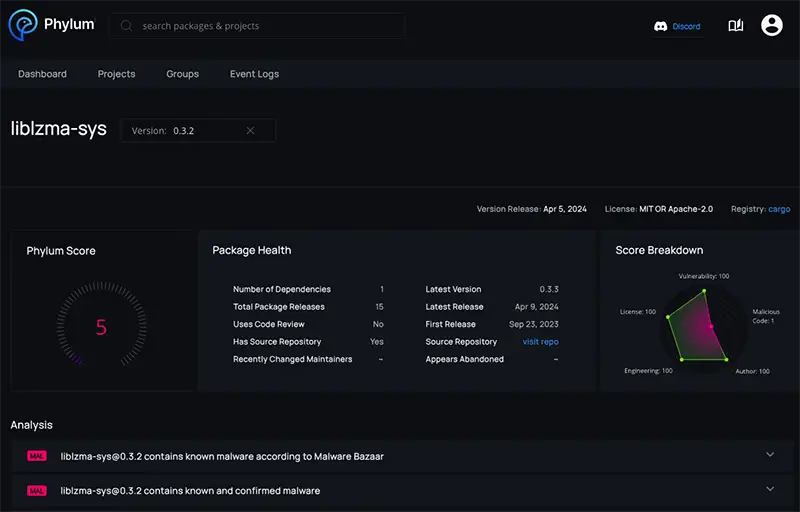This screenshot has height=512, width=800.
Task: Focus the search packages & projects field
Action: (x=258, y=25)
